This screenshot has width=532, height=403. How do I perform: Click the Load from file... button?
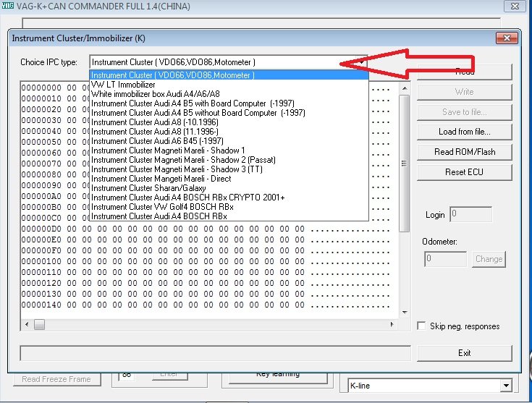[464, 132]
